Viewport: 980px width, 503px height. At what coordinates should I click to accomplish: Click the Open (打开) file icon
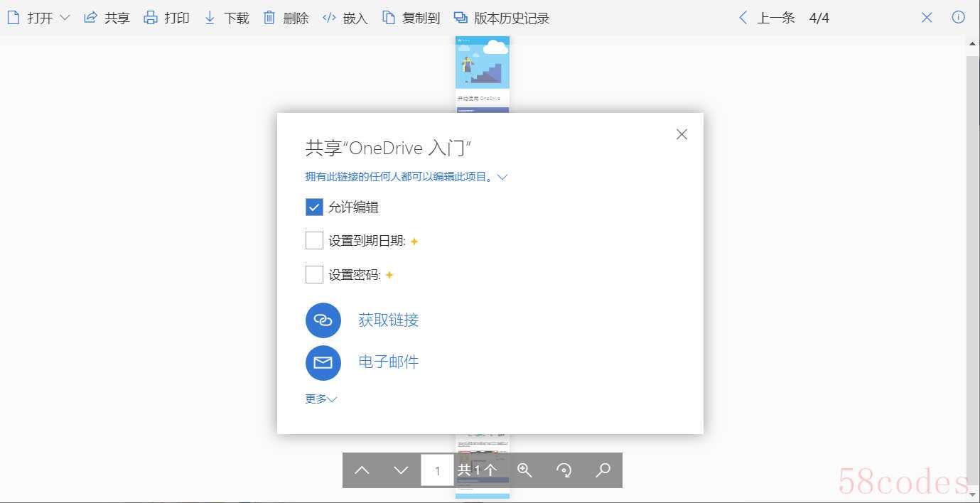[14, 18]
